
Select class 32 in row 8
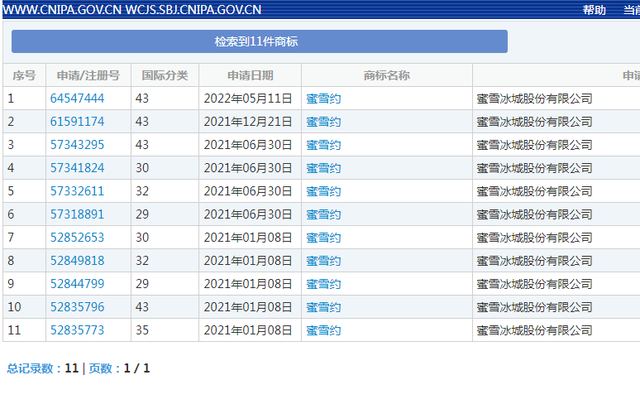pyautogui.click(x=142, y=260)
